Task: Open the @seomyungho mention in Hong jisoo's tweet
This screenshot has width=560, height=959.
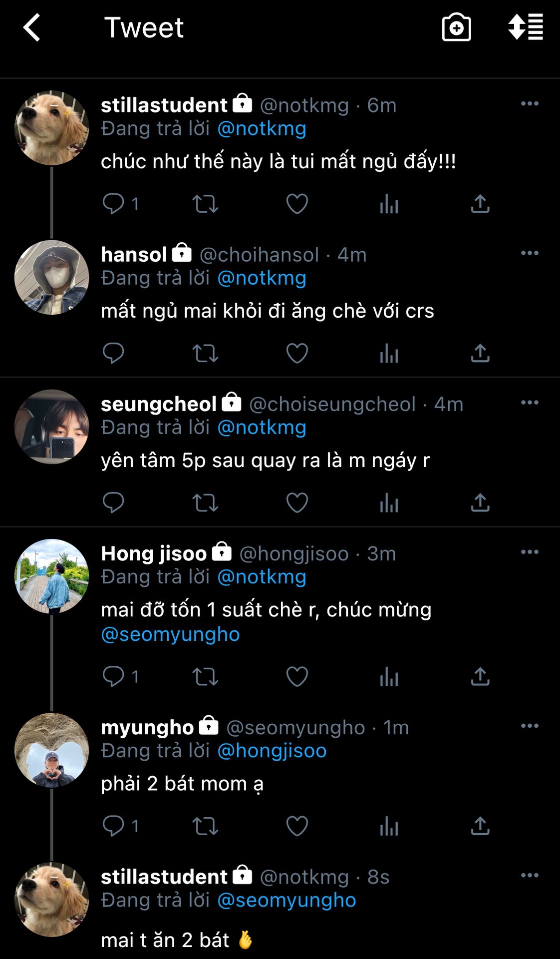Action: [x=170, y=634]
